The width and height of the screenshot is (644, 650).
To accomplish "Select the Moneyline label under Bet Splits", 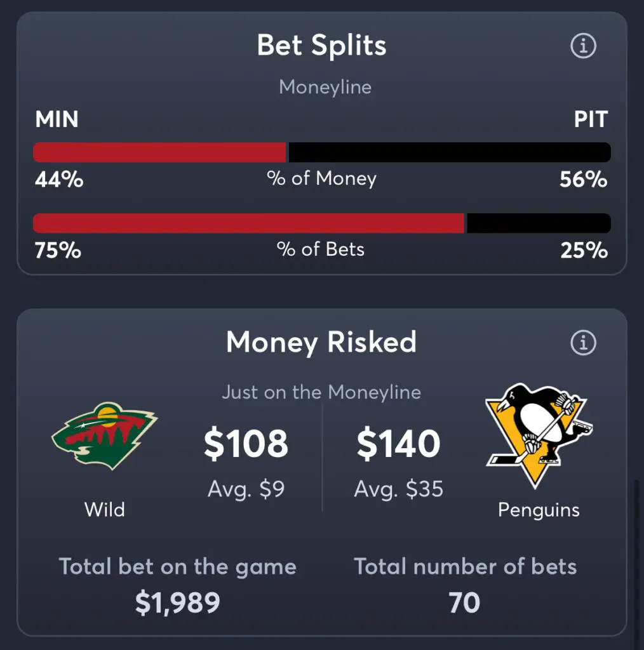I will coord(325,88).
